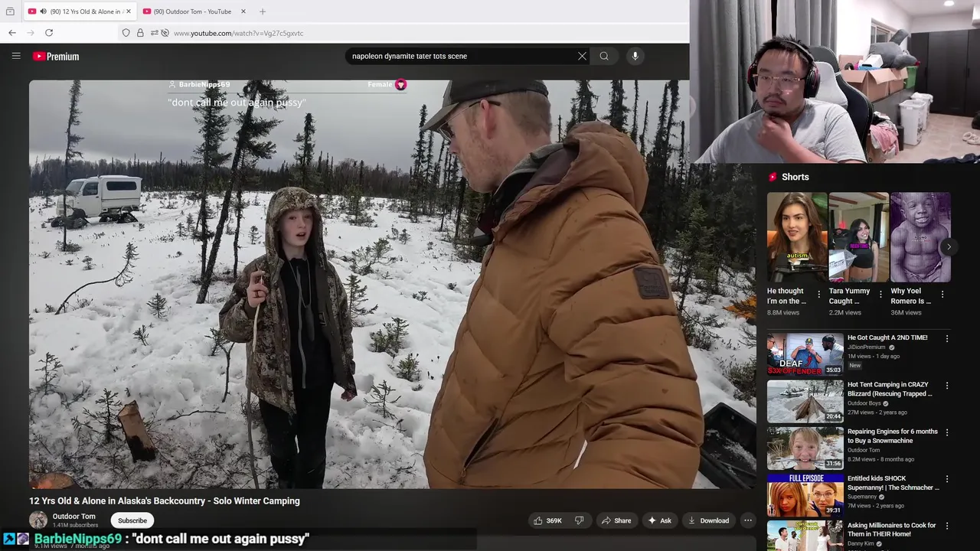View site security padlock info
This screenshot has height=551, width=980.
[140, 33]
